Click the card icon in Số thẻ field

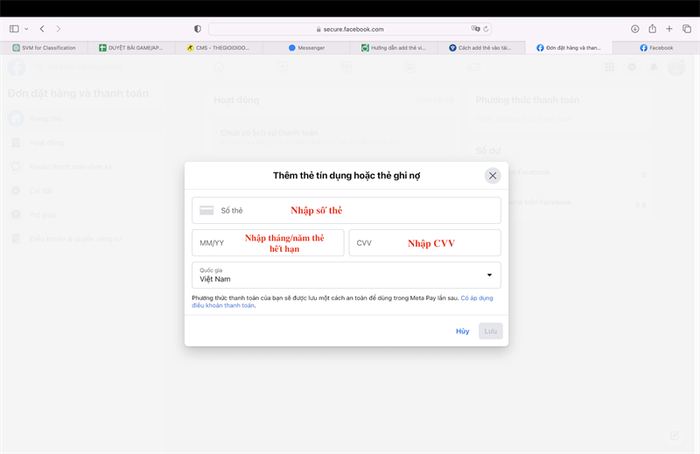(x=206, y=210)
